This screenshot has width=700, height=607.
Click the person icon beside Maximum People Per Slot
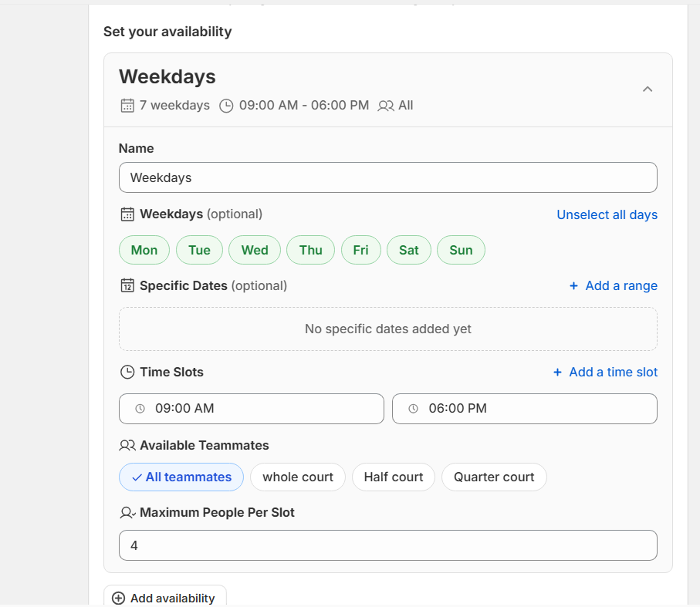127,512
